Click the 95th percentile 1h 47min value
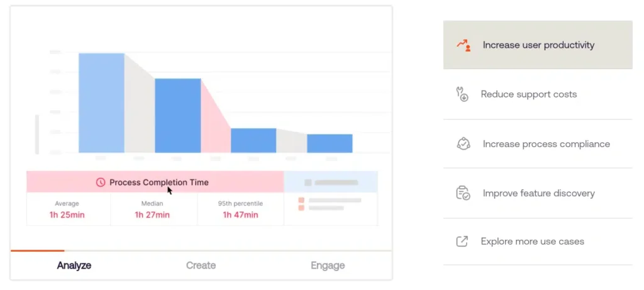This screenshot has height=290, width=644. [240, 215]
